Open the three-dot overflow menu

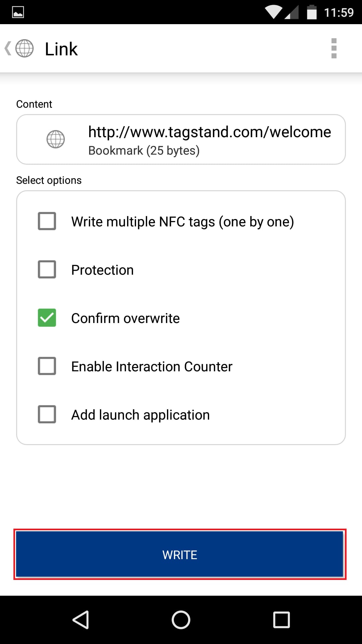tap(334, 48)
